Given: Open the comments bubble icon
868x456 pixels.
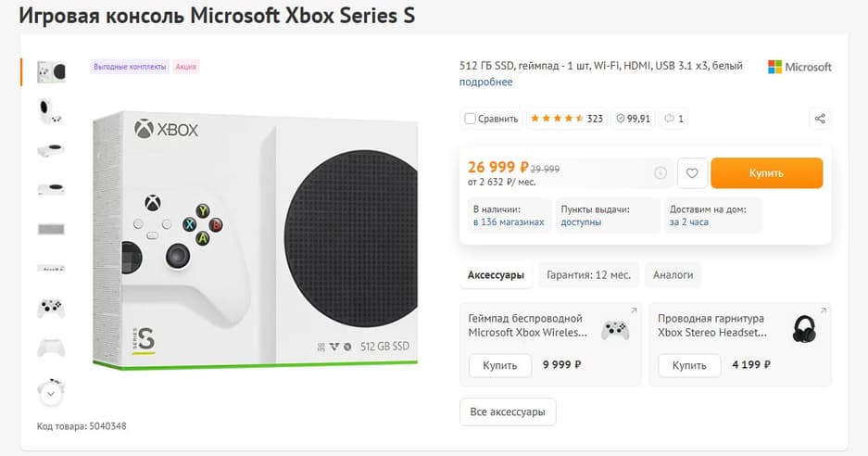Looking at the screenshot, I should point(673,119).
